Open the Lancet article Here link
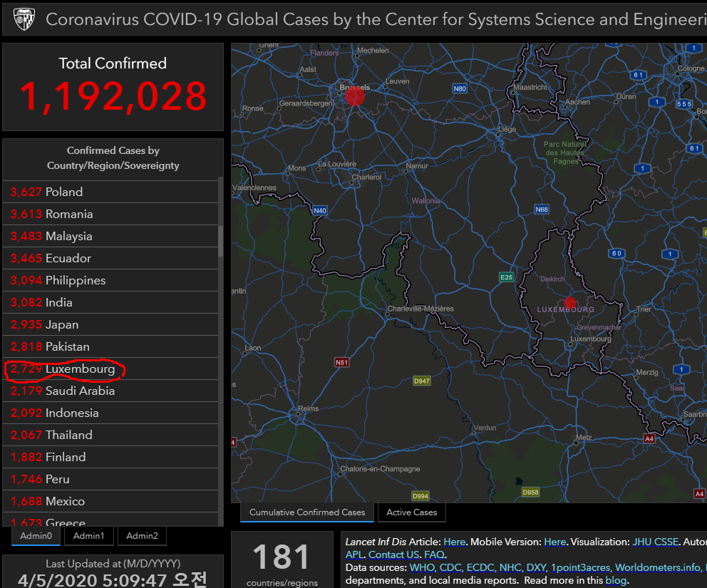This screenshot has width=707, height=588. pos(454,542)
